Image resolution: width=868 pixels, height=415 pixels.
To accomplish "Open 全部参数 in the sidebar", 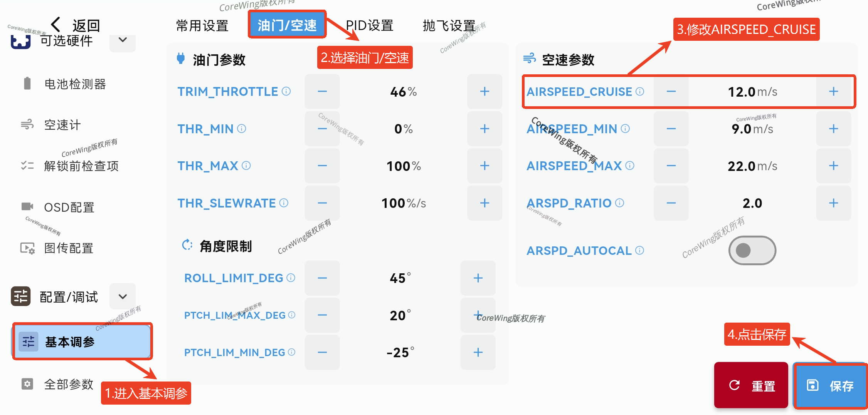I will pyautogui.click(x=69, y=384).
